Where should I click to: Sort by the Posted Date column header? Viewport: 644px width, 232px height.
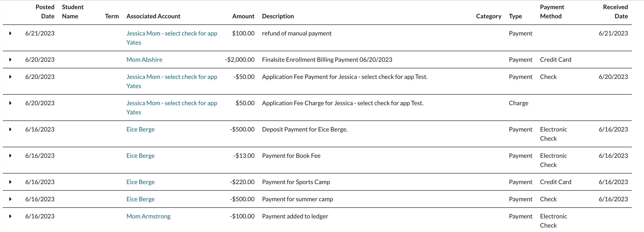[x=45, y=12]
